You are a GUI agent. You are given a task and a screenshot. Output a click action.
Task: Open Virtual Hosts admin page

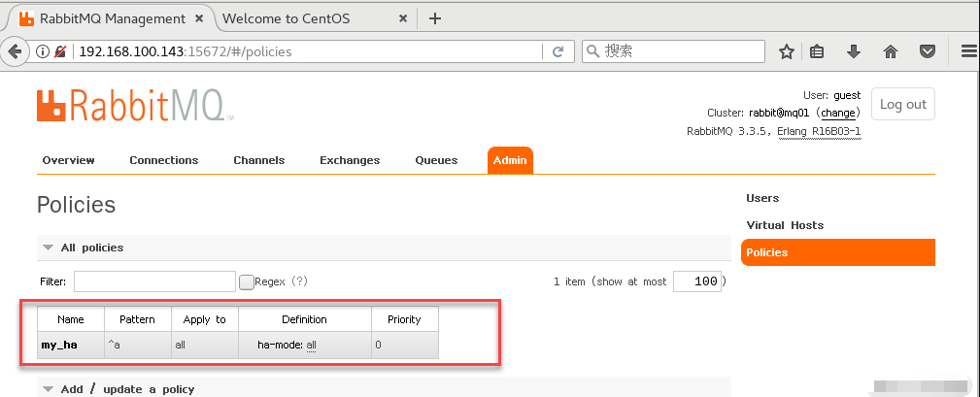785,225
